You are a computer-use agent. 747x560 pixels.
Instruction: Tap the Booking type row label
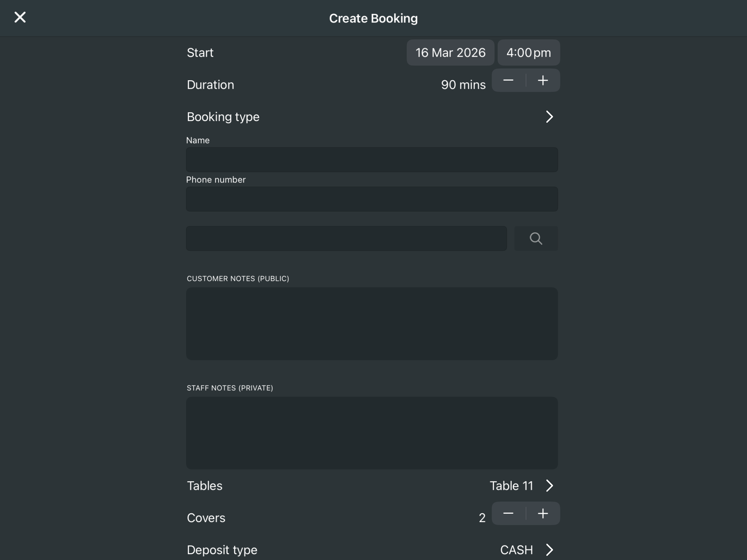(223, 117)
